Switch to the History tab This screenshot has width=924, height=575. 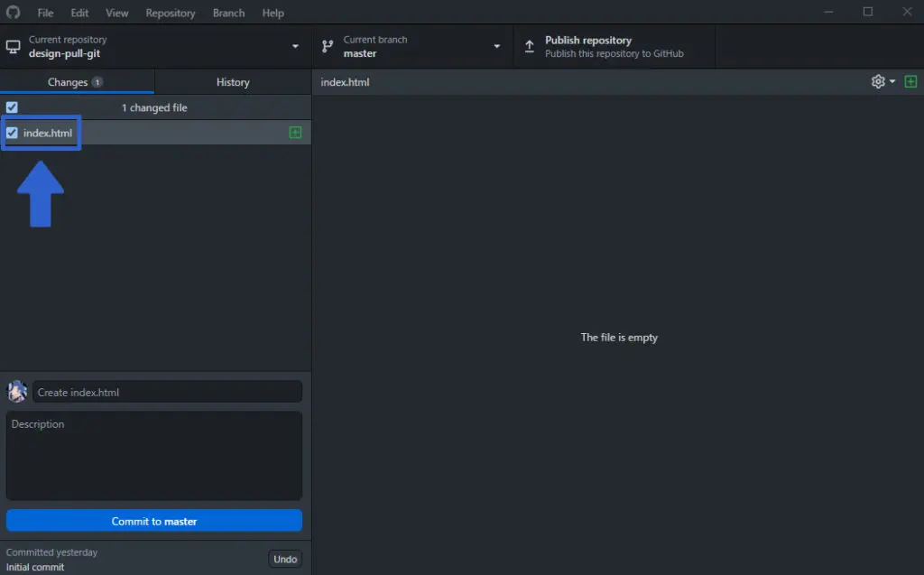[232, 81]
